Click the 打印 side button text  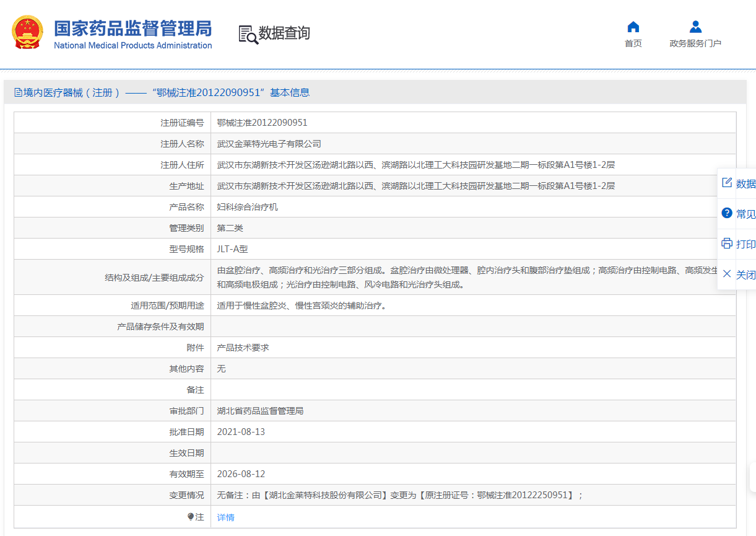(745, 244)
